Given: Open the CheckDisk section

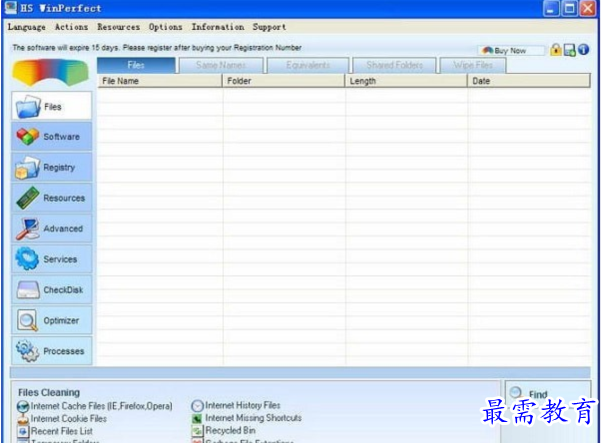Looking at the screenshot, I should [x=52, y=290].
